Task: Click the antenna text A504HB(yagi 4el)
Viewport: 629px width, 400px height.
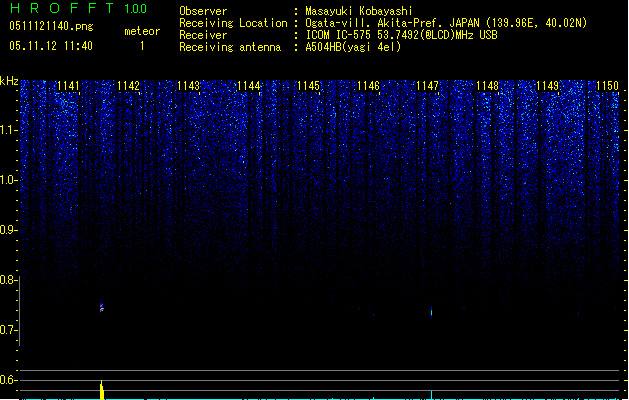Action: click(x=353, y=47)
